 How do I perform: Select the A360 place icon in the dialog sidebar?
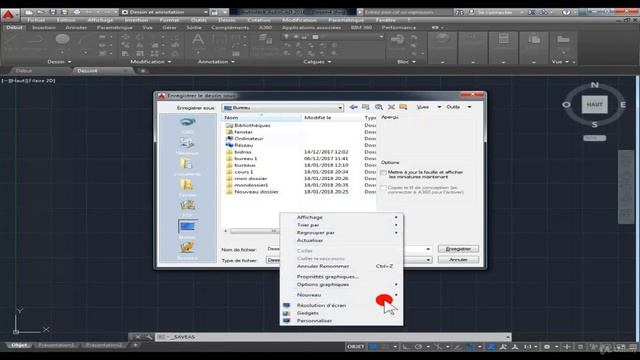pyautogui.click(x=187, y=122)
